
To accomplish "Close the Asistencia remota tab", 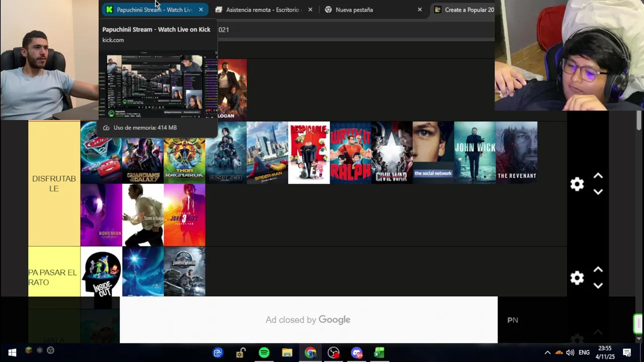I will 310,10.
